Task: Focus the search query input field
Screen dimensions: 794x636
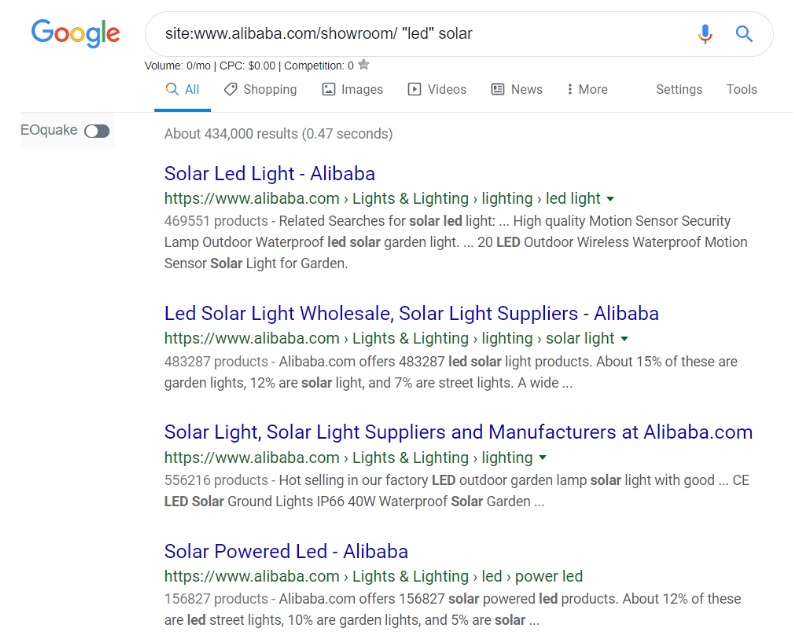Action: [420, 34]
